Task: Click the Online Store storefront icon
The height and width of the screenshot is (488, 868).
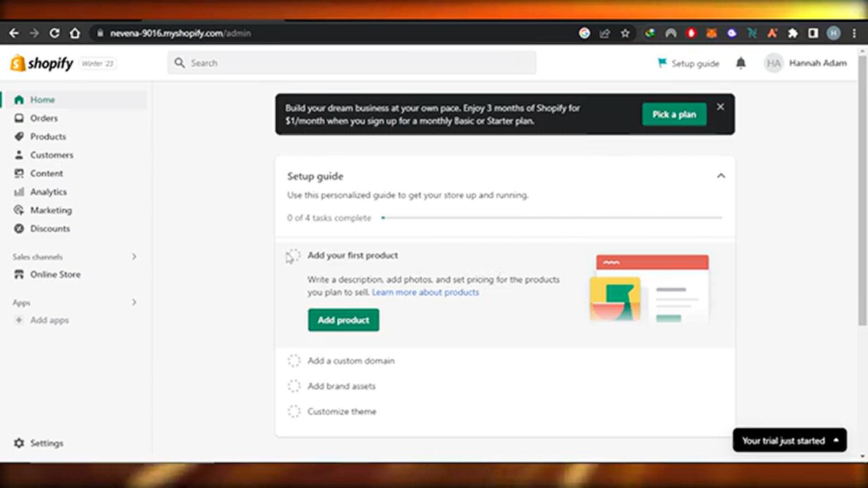Action: tap(19, 274)
